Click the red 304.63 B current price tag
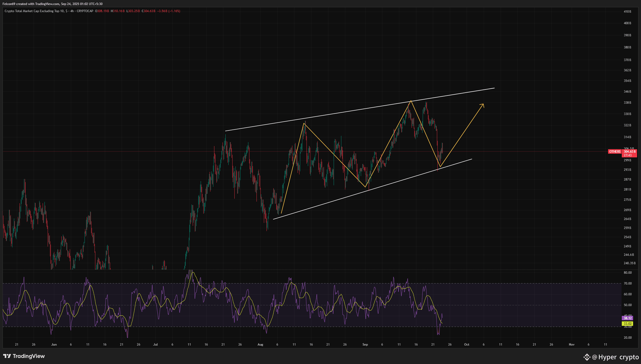The image size is (641, 364). tap(629, 152)
